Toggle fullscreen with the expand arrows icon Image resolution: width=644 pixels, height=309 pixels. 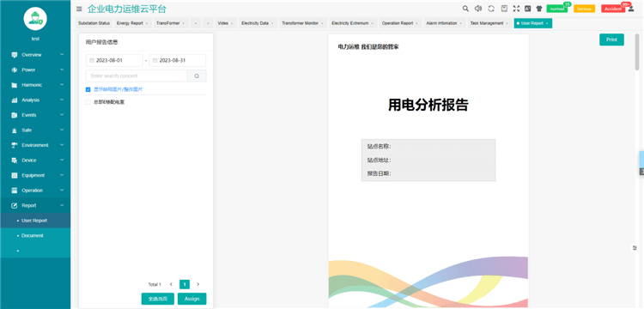coord(516,9)
